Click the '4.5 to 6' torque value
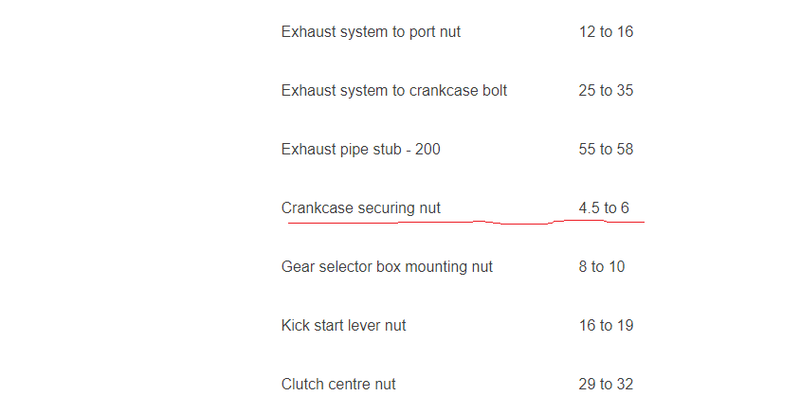This screenshot has width=800, height=396. point(604,208)
